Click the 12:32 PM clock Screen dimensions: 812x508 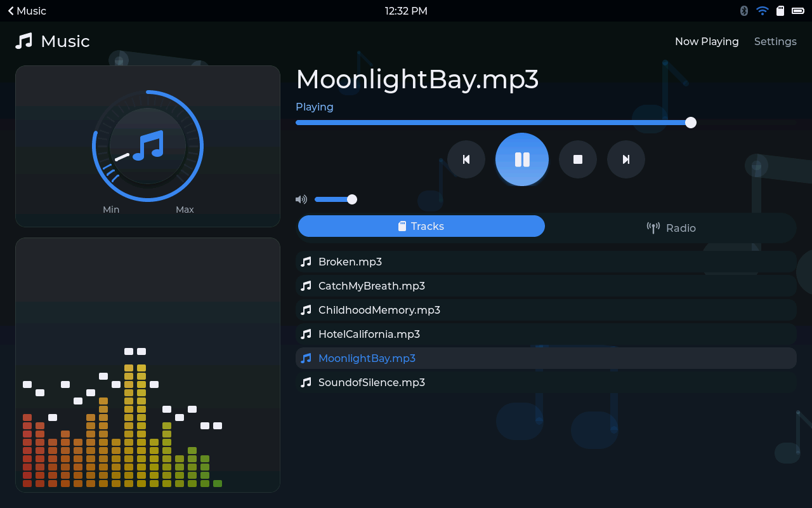[x=406, y=11]
